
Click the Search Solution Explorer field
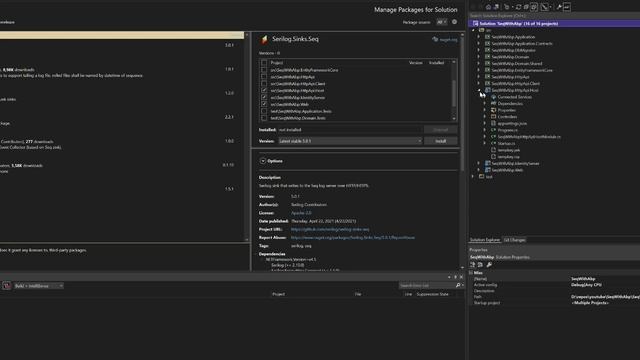click(554, 16)
